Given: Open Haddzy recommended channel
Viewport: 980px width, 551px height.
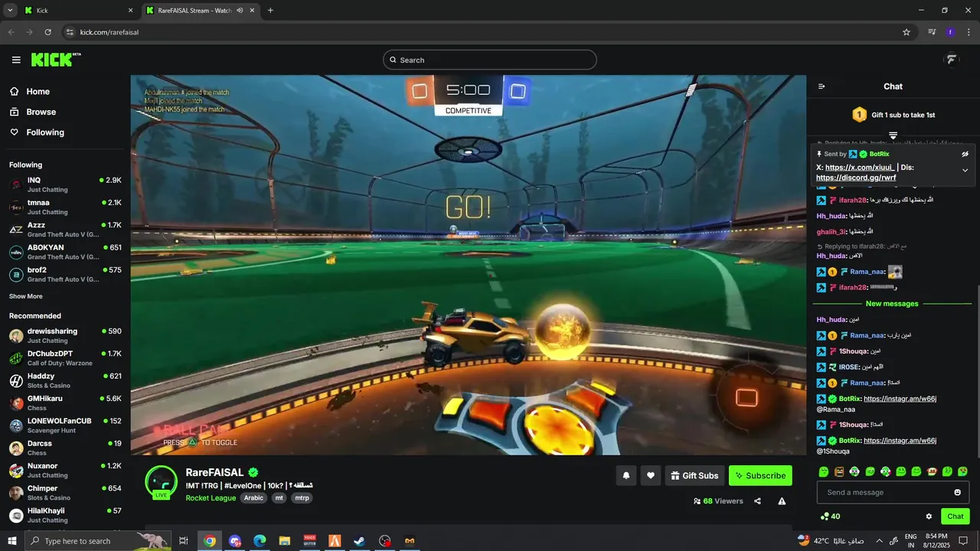Looking at the screenshot, I should (x=65, y=380).
